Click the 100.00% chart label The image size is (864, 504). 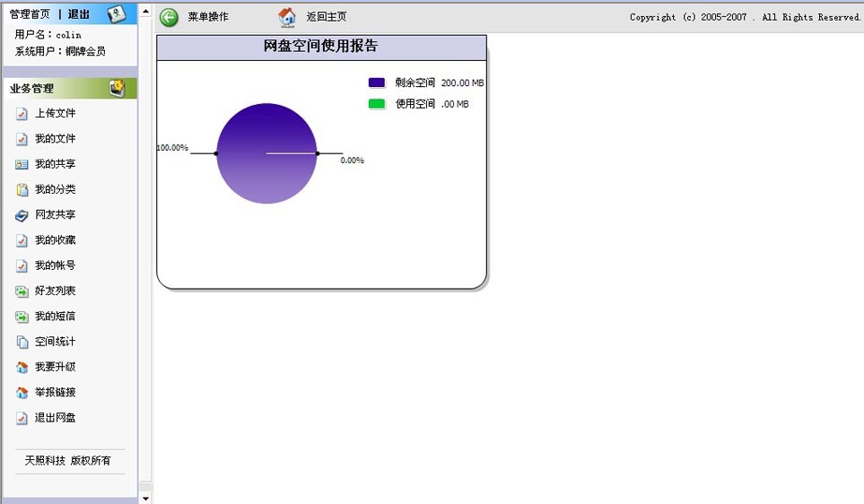pyautogui.click(x=172, y=148)
